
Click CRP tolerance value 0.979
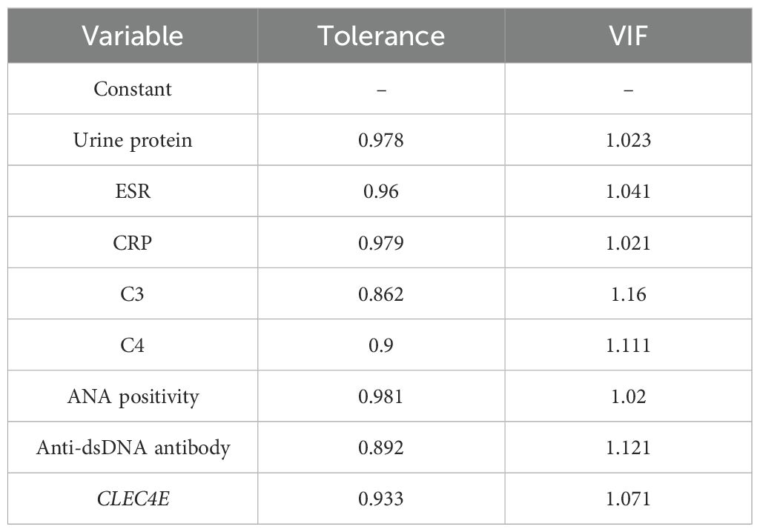[381, 242]
